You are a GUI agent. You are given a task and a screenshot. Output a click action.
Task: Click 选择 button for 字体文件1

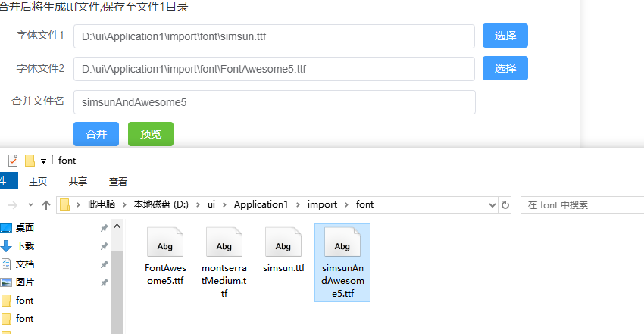click(x=505, y=36)
